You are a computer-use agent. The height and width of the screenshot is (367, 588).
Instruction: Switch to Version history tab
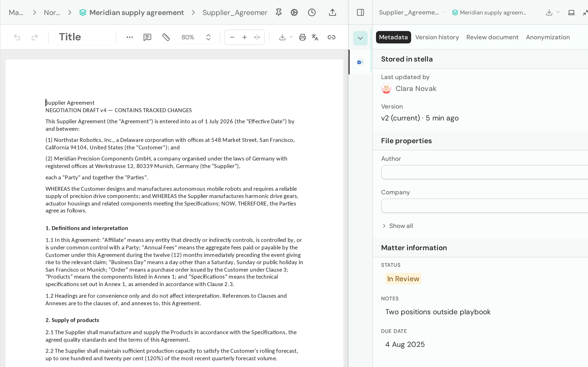(x=437, y=37)
